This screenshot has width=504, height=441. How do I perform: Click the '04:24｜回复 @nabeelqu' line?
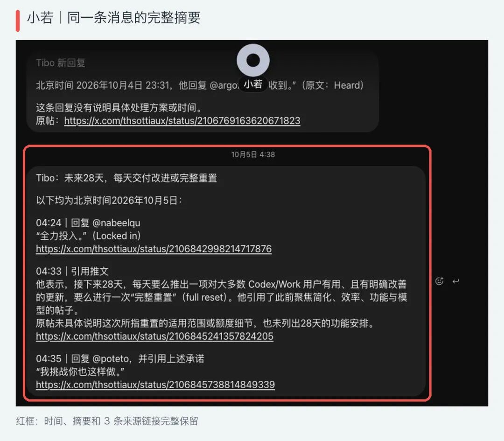click(x=88, y=223)
